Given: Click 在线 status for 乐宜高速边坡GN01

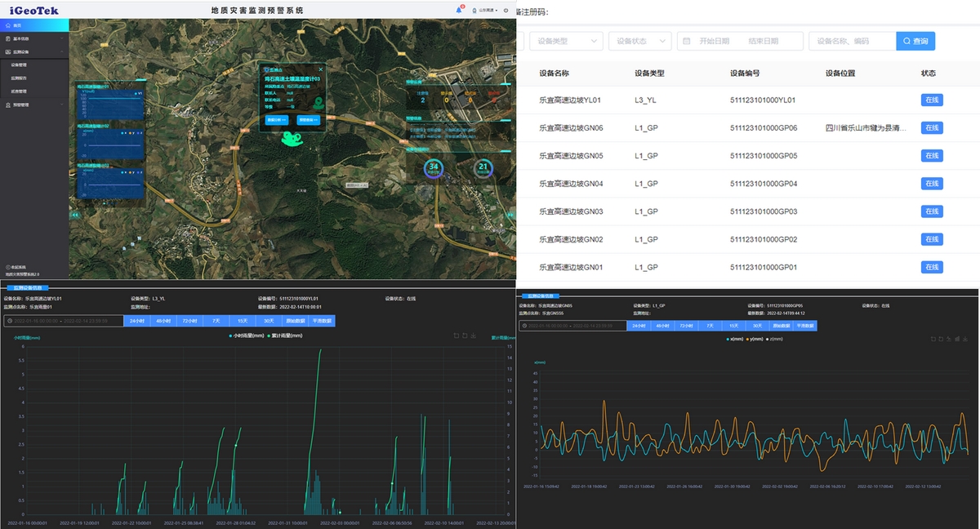Looking at the screenshot, I should tap(932, 267).
